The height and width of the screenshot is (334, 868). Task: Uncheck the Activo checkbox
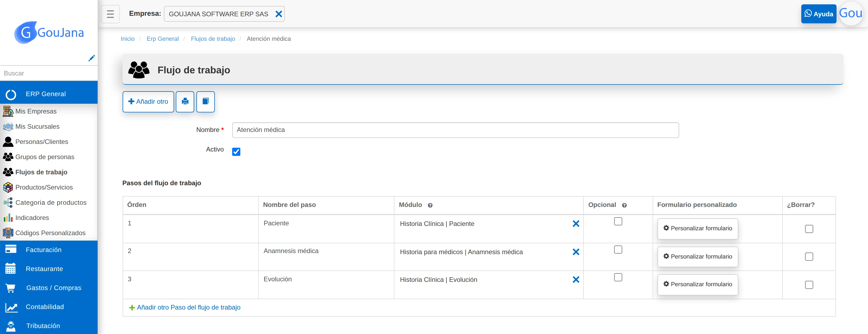(236, 152)
